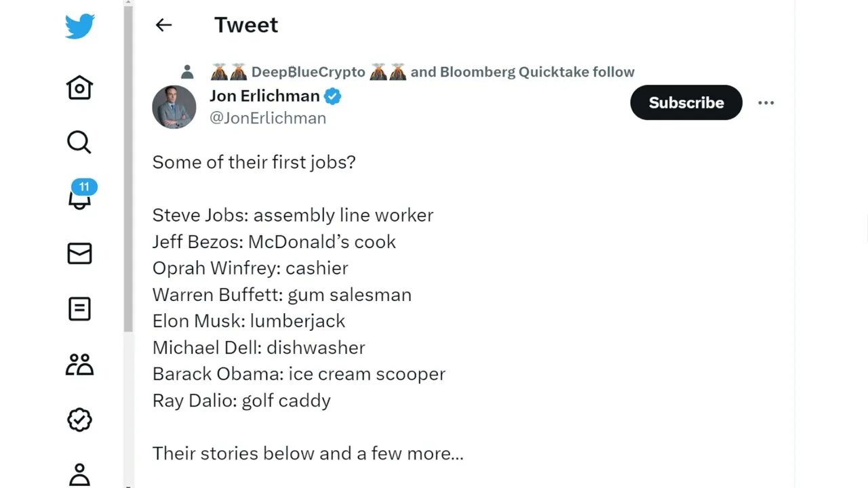Click the Tweet page heading
868x488 pixels.
(x=246, y=25)
